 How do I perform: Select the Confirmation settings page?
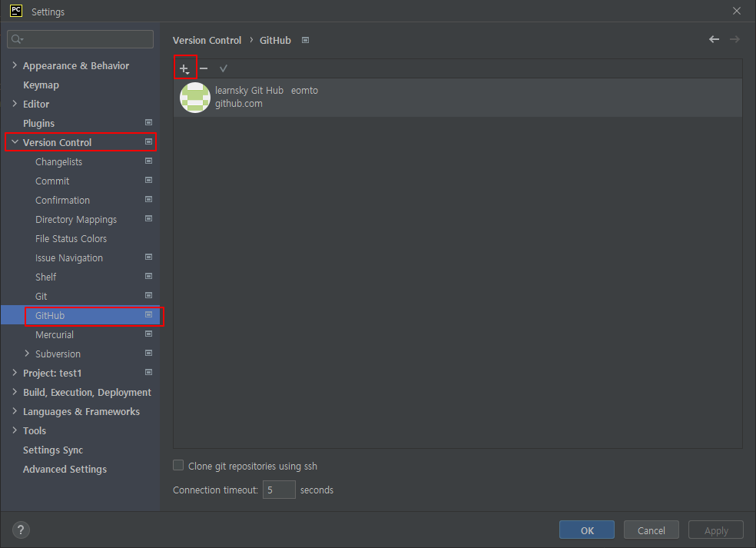63,200
